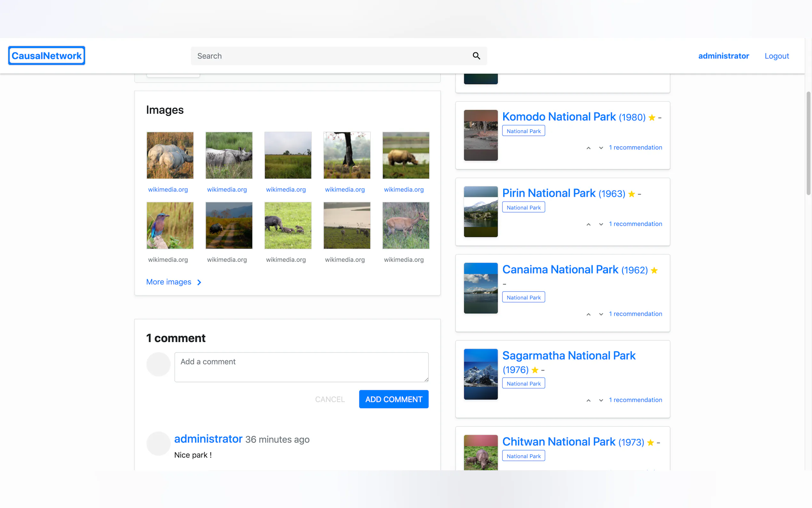812x508 pixels.
Task: Open the colorful bird image thumbnail
Action: 170,226
